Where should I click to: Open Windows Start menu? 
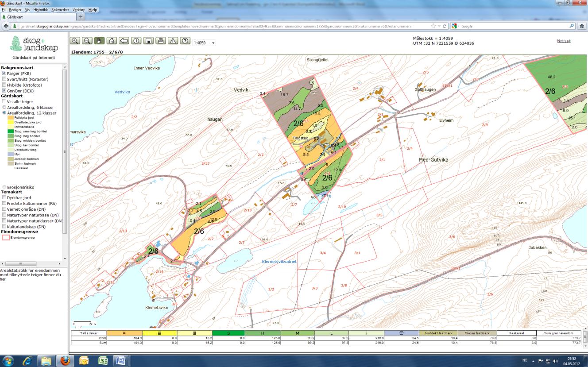[x=9, y=360]
